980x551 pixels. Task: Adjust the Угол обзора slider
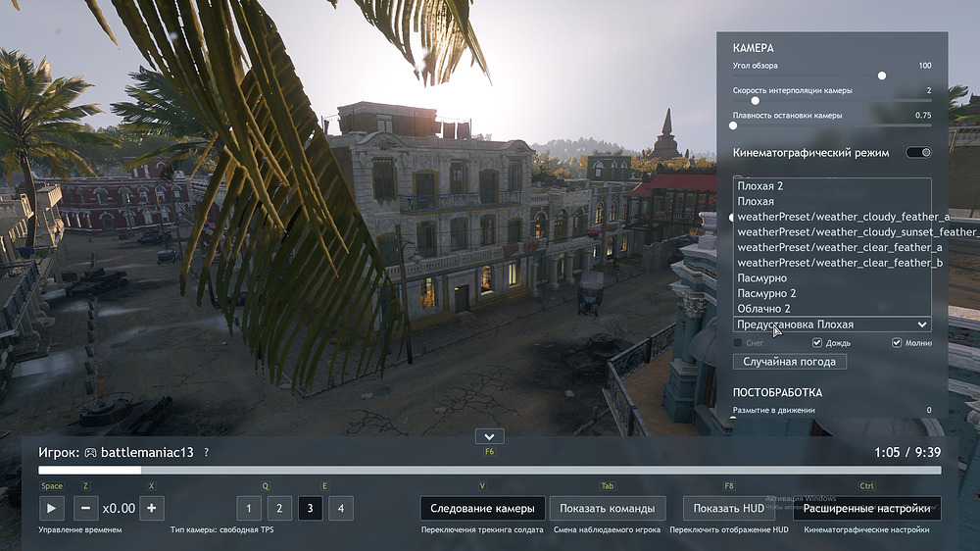pyautogui.click(x=832, y=75)
